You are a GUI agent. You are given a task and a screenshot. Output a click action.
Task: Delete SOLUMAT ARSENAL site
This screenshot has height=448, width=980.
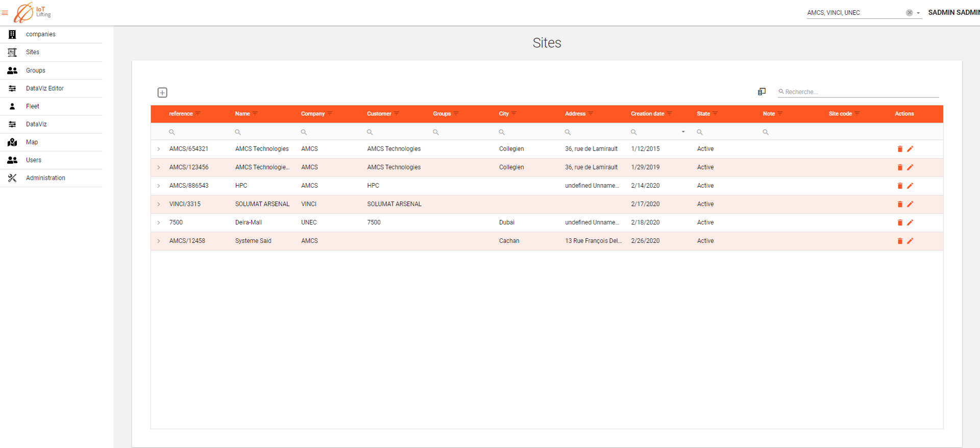point(900,204)
